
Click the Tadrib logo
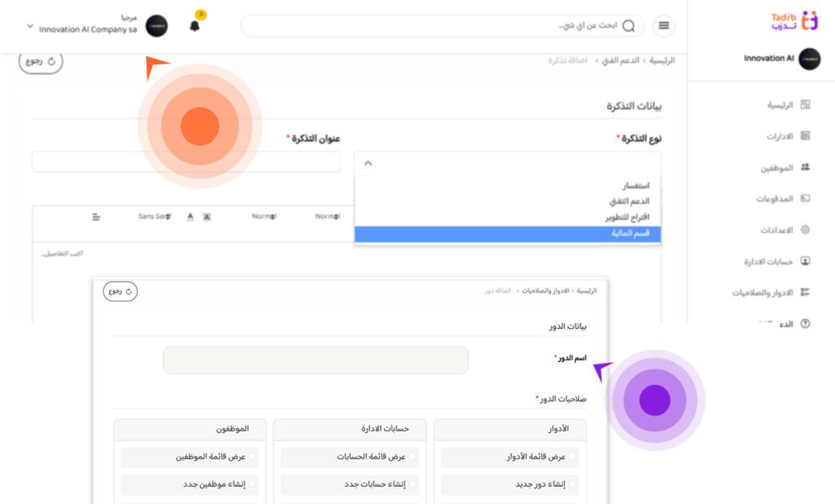click(794, 20)
